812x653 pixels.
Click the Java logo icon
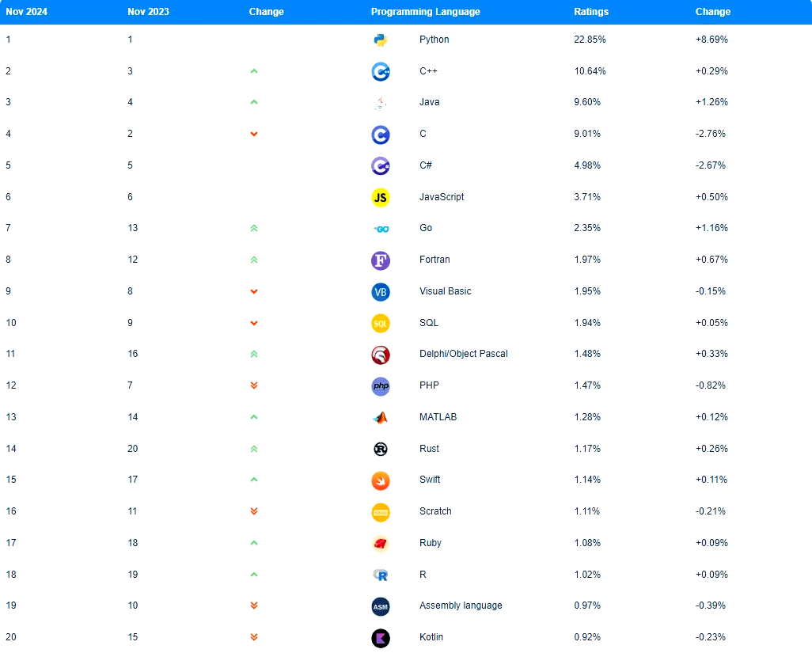[381, 103]
